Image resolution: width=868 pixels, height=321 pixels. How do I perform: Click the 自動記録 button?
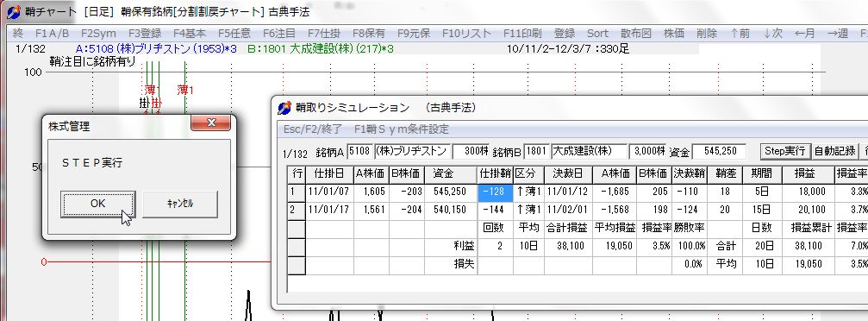pyautogui.click(x=834, y=151)
